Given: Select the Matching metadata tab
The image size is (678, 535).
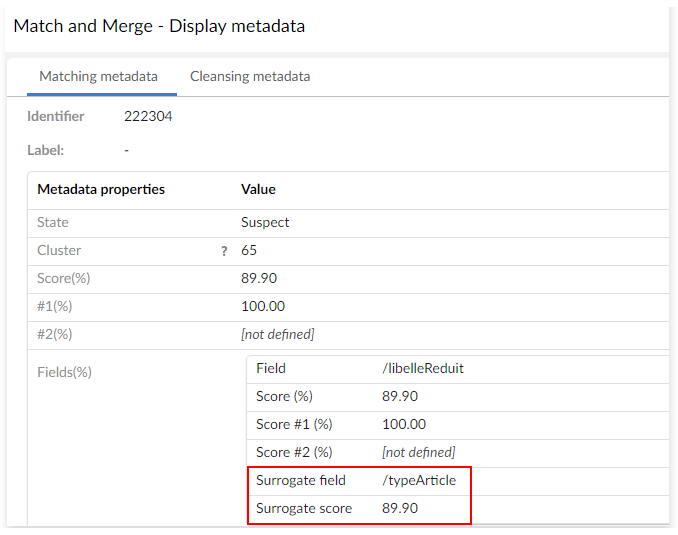Looking at the screenshot, I should 98,76.
